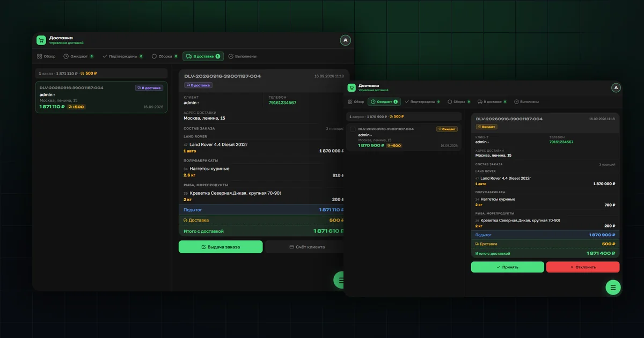
Task: Open Выполнены tab in right window
Action: pyautogui.click(x=526, y=101)
